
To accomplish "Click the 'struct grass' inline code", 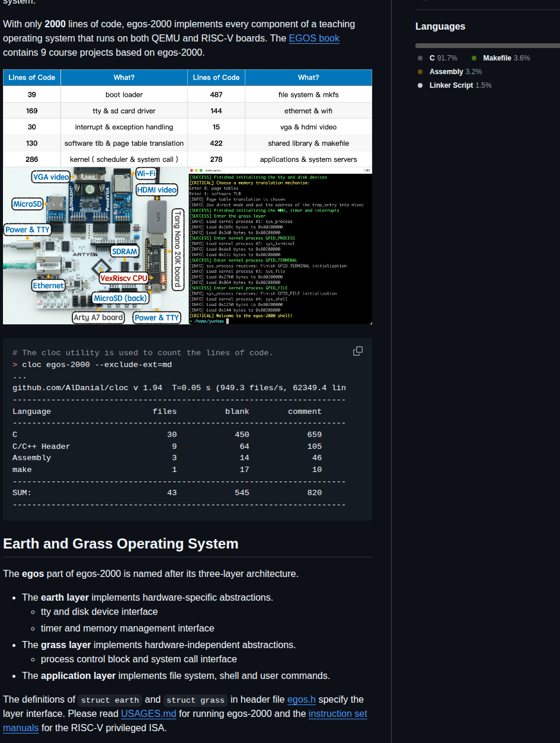I will click(x=196, y=700).
